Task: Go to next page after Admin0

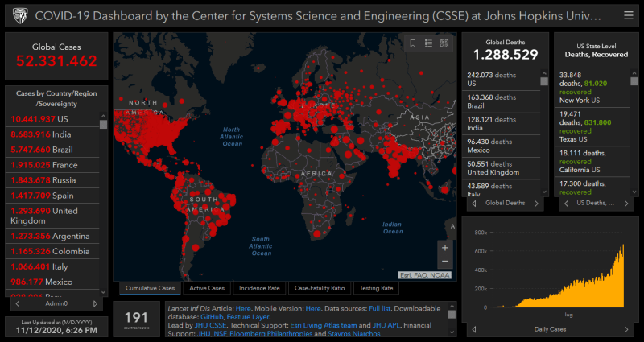Action: [x=95, y=303]
